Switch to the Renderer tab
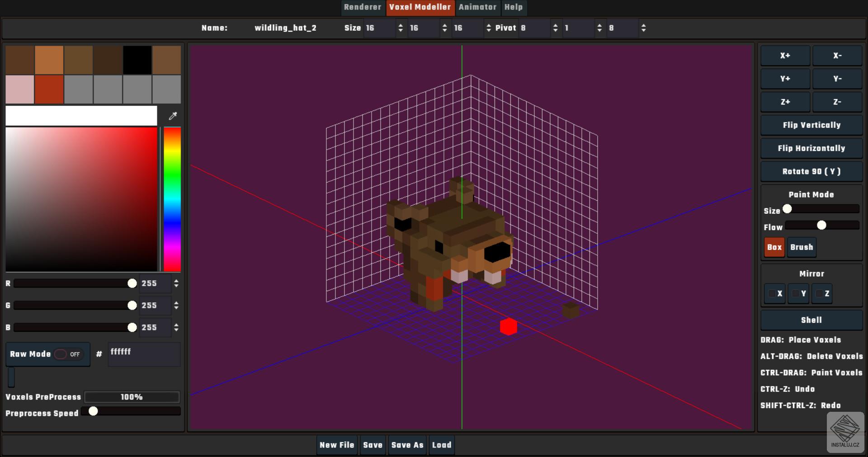Screen dimensions: 868x457 tap(363, 7)
